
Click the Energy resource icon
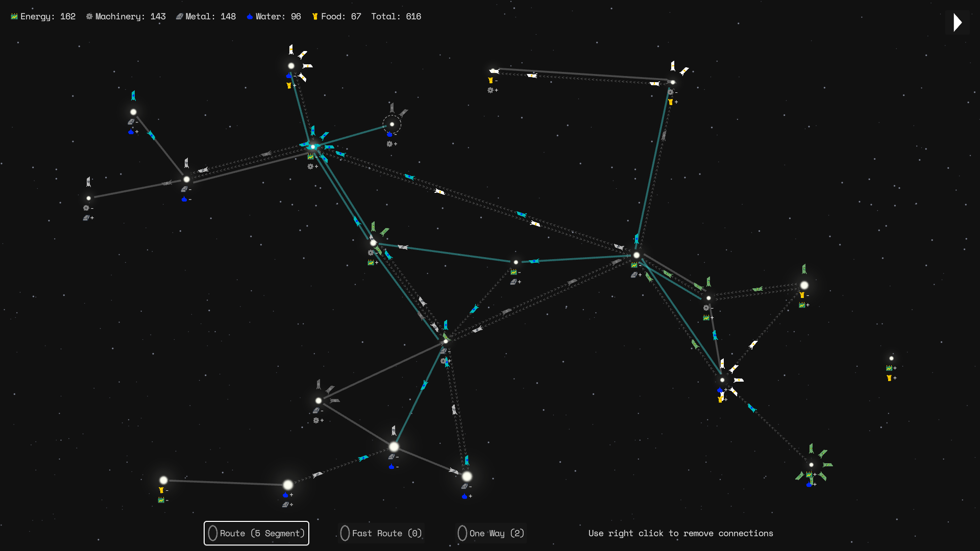pyautogui.click(x=14, y=16)
